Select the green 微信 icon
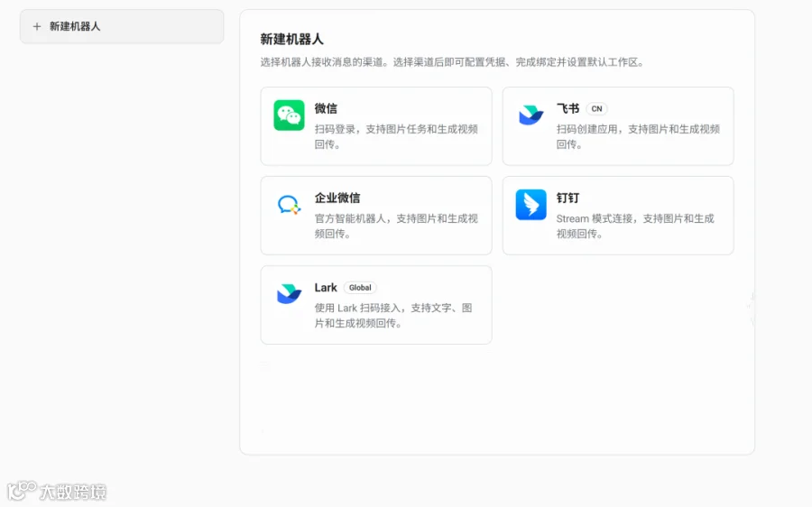Viewport: 812px width, 507px height. [x=289, y=115]
